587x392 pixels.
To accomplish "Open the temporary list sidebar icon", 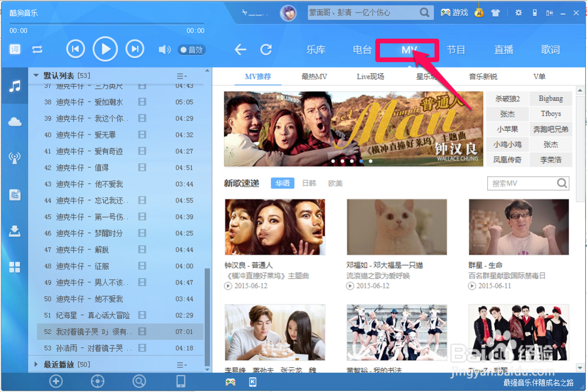I will tap(15, 195).
